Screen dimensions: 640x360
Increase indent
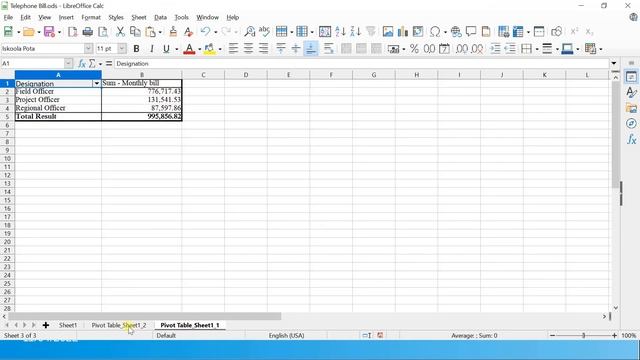pyautogui.click(x=495, y=49)
